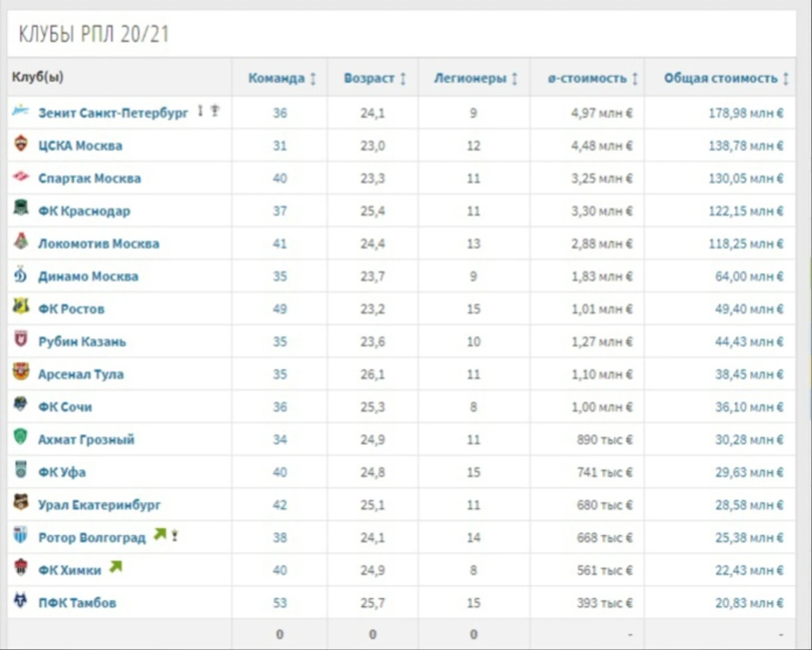Image resolution: width=812 pixels, height=650 pixels.
Task: Open ПФК Тамбов total value link
Action: pos(749,603)
